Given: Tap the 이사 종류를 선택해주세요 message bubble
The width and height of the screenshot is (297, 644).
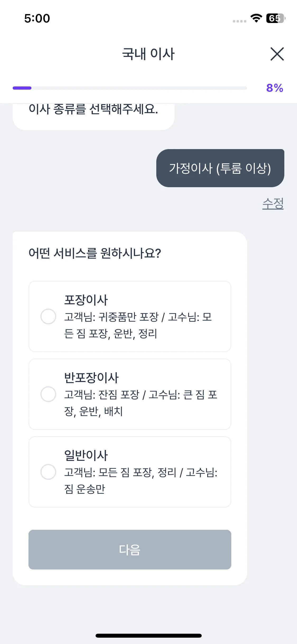Looking at the screenshot, I should (93, 114).
